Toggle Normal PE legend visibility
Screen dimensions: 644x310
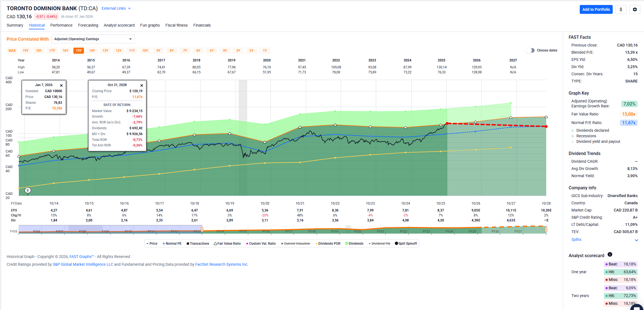[x=172, y=244]
